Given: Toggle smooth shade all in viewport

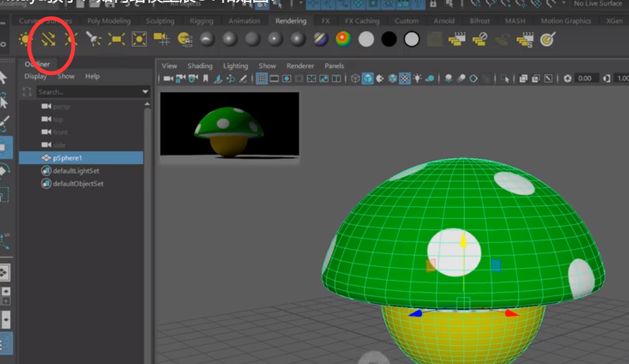Looking at the screenshot, I should [x=367, y=78].
